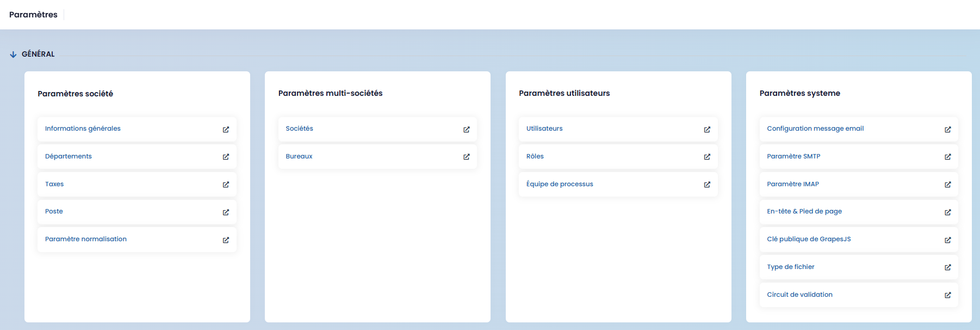Open the Paramètre IMAP link
The height and width of the screenshot is (330, 980).
click(792, 184)
